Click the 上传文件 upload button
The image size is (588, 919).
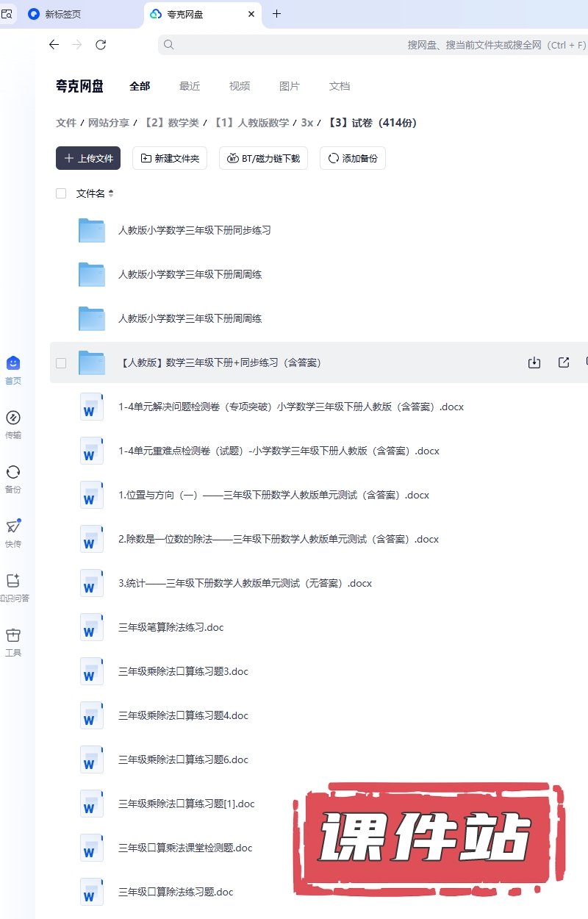coord(88,158)
